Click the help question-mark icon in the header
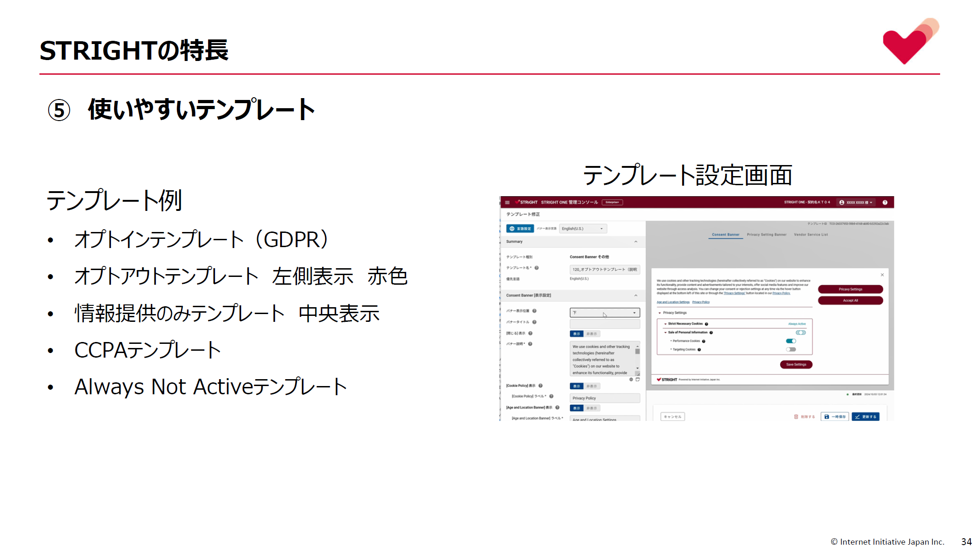This screenshot has height=552, width=980. 885,203
